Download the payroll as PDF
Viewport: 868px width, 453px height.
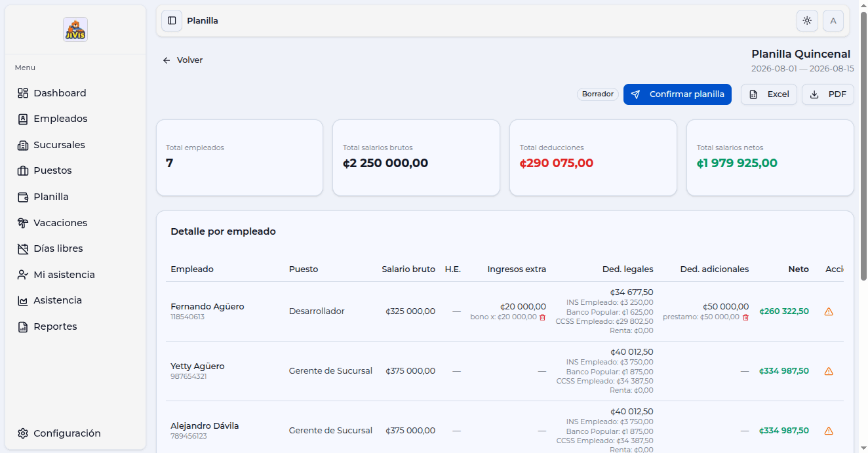(828, 94)
